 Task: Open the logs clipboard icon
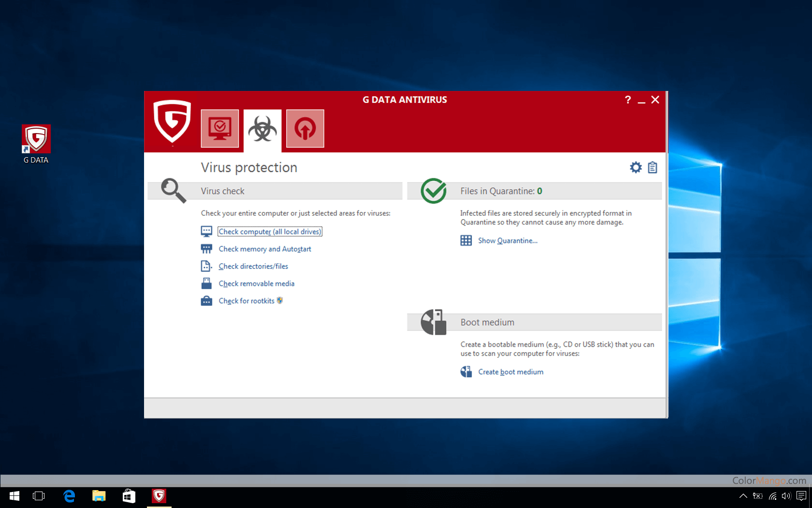pyautogui.click(x=652, y=167)
